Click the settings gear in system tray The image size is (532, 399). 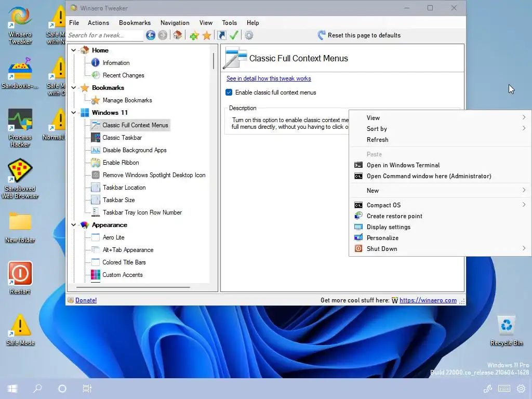521,389
